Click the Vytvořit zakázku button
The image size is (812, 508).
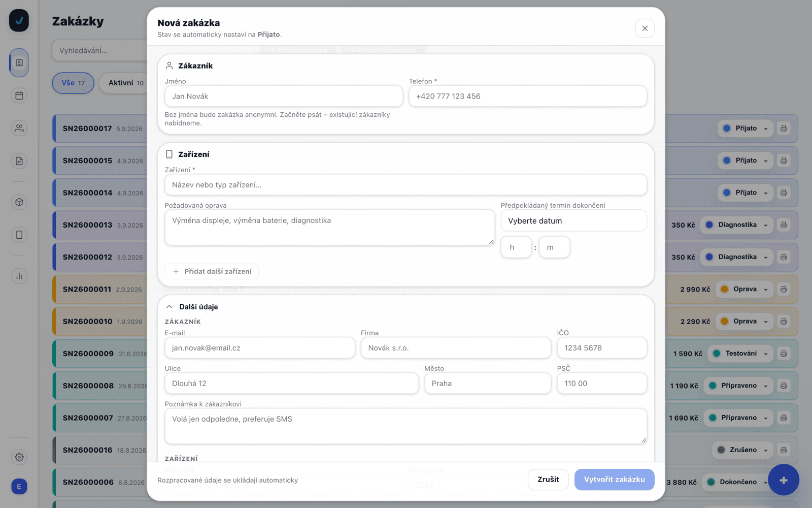point(614,480)
